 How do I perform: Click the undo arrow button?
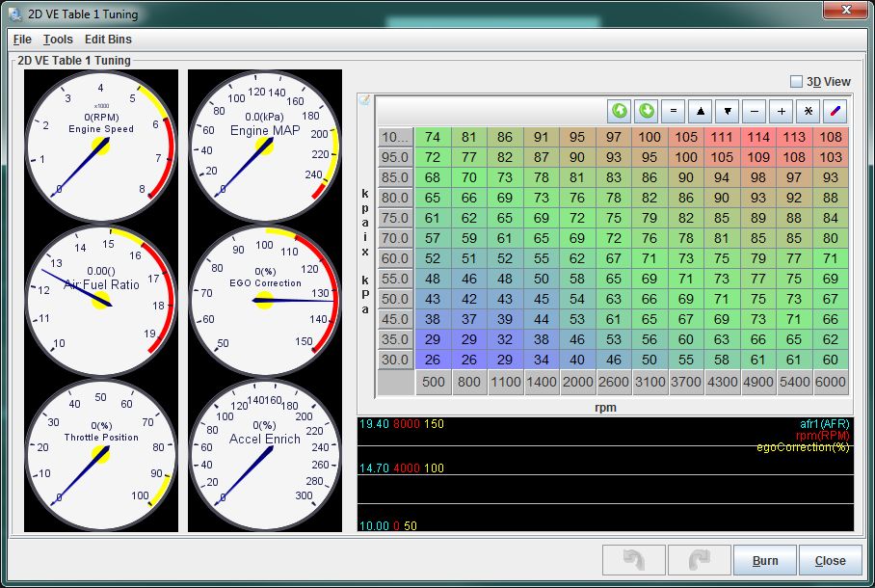(634, 560)
